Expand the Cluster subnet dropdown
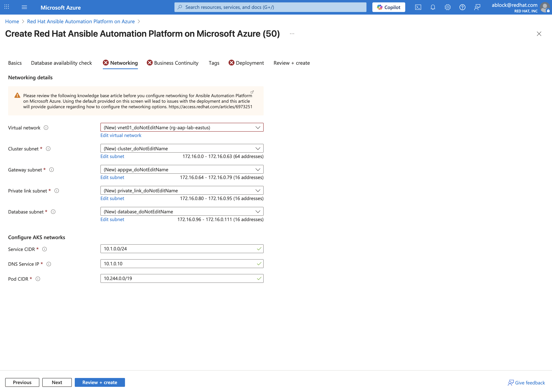Image resolution: width=552 pixels, height=392 pixels. 258,148
